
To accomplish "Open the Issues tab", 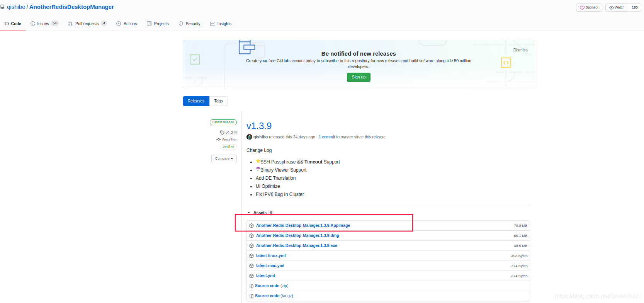I will click(x=44, y=24).
